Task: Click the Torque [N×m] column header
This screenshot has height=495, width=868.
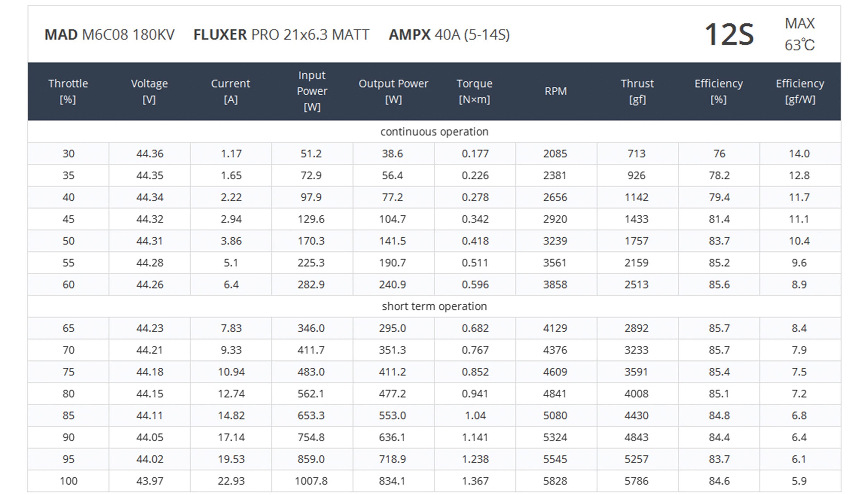Action: click(474, 91)
